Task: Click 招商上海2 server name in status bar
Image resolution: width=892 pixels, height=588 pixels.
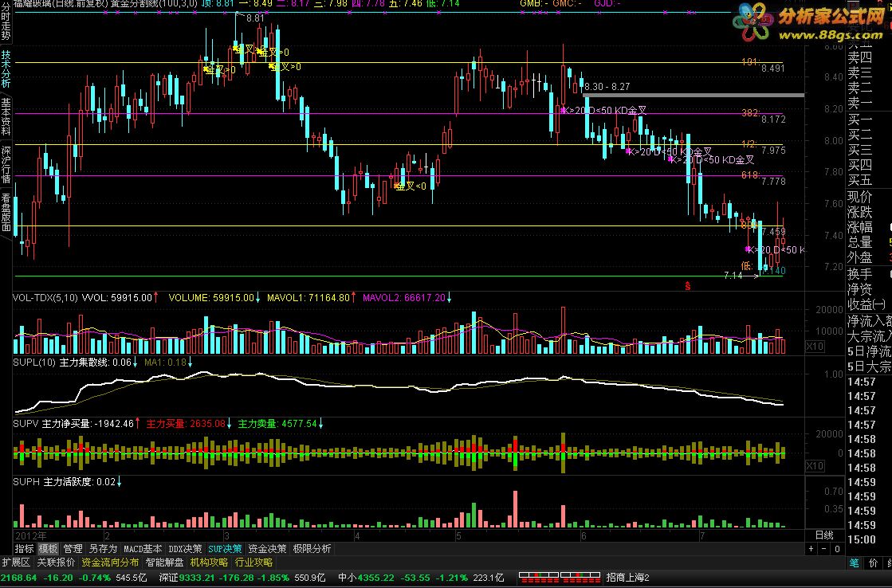Action: (627, 578)
